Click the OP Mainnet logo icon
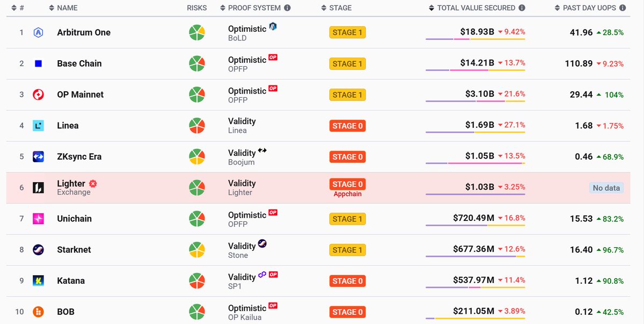Viewport: 644px width, 324px height. [38, 95]
